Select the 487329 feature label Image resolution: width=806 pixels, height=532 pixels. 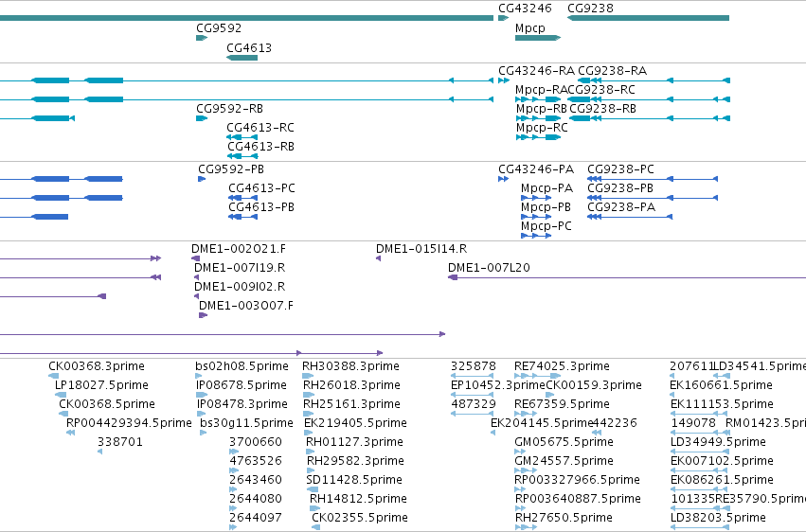[x=474, y=404]
